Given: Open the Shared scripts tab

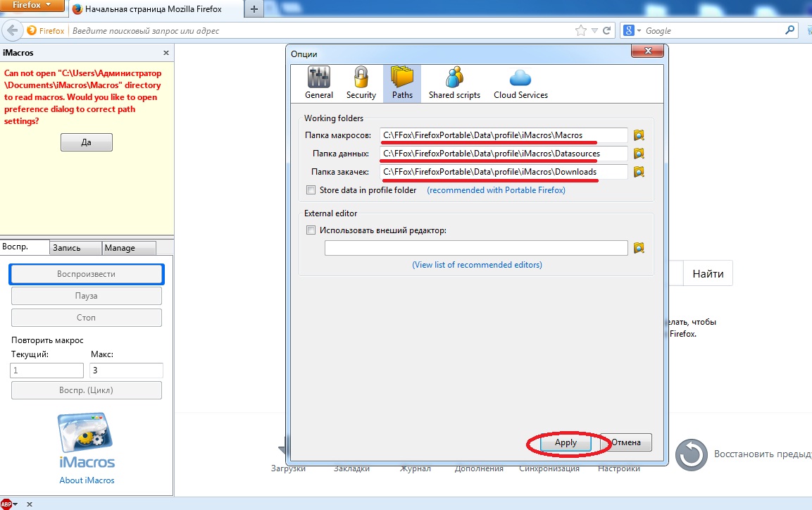Looking at the screenshot, I should tap(454, 83).
